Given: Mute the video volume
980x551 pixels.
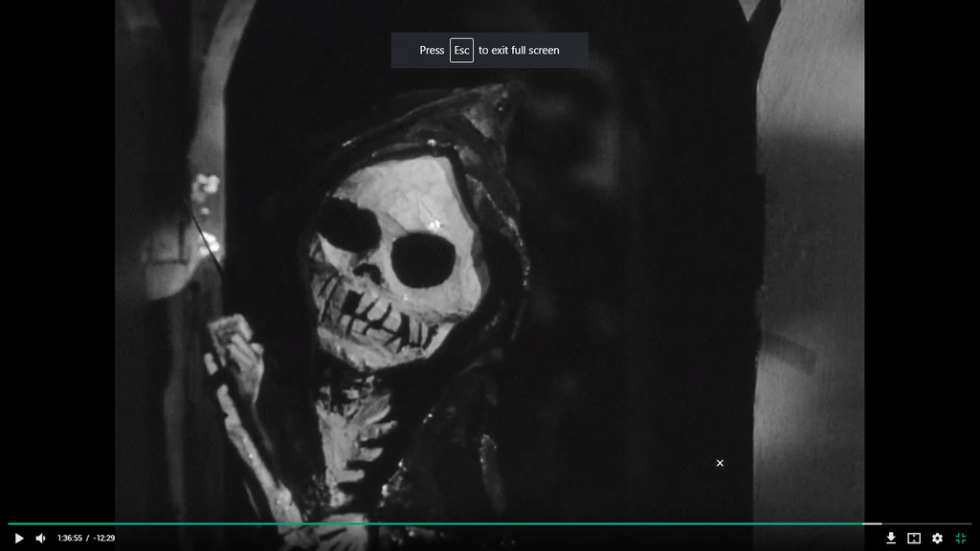Looking at the screenshot, I should [x=40, y=538].
